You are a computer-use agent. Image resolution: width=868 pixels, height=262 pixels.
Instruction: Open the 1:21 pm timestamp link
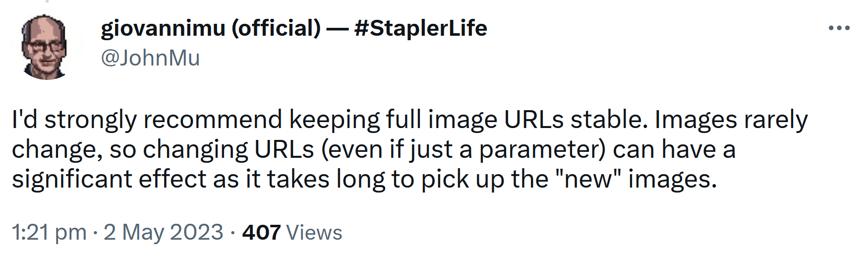(49, 232)
